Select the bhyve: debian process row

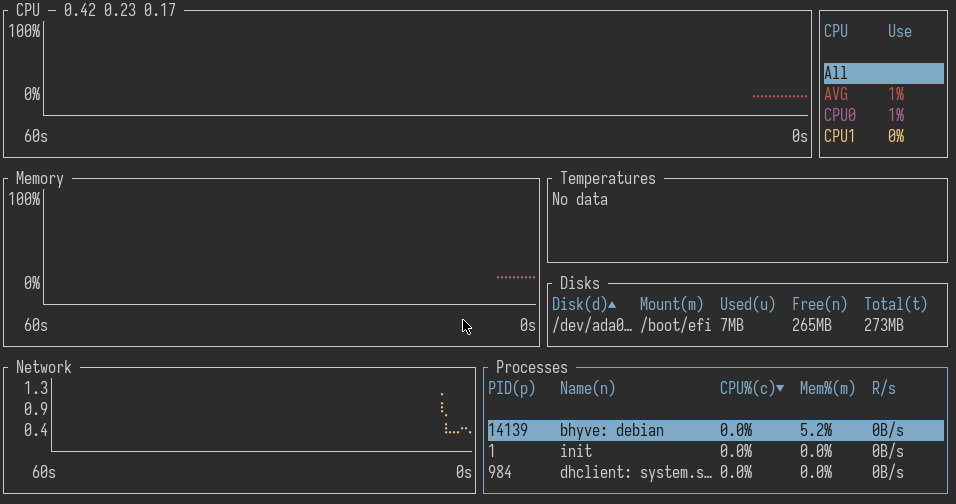(714, 430)
